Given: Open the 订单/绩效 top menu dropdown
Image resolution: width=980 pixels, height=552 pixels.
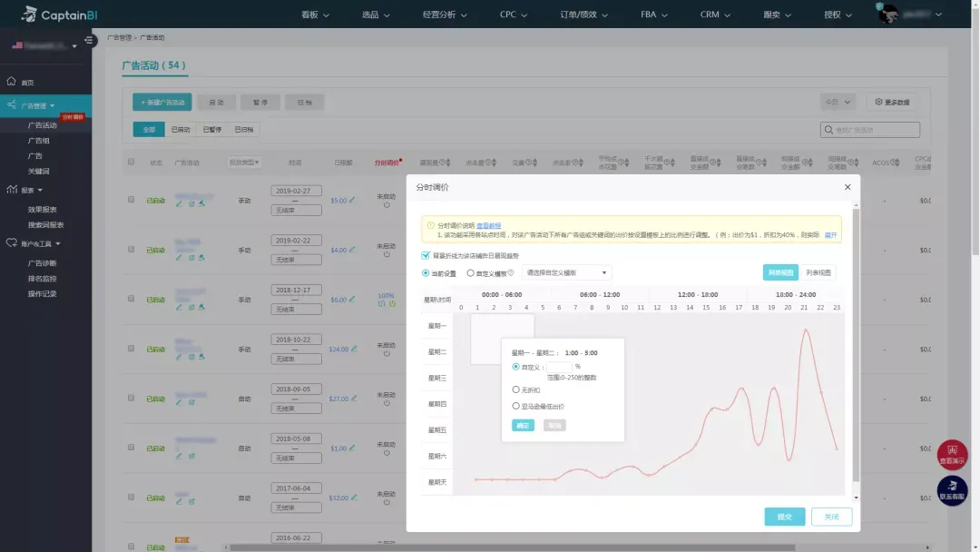Looking at the screenshot, I should 583,15.
